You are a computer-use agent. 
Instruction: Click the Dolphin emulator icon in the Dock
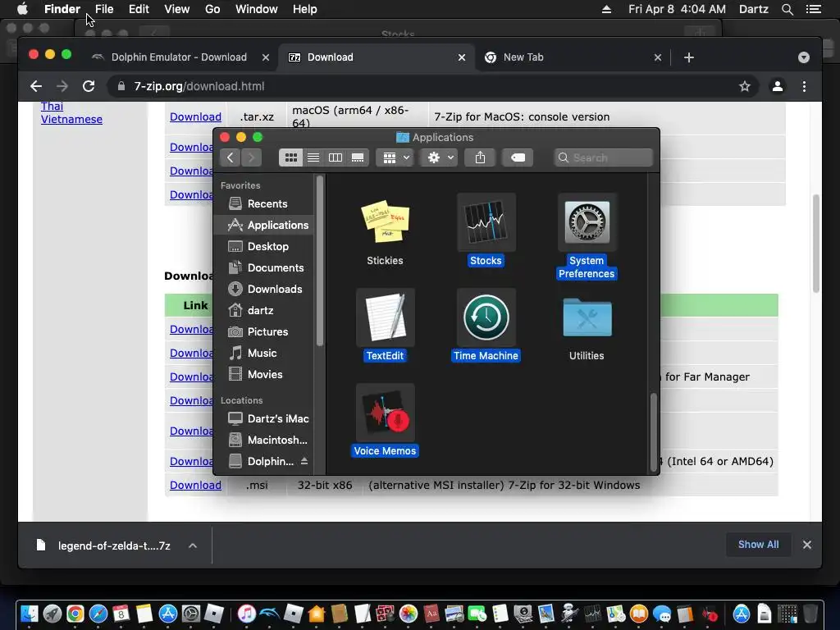pyautogui.click(x=269, y=614)
